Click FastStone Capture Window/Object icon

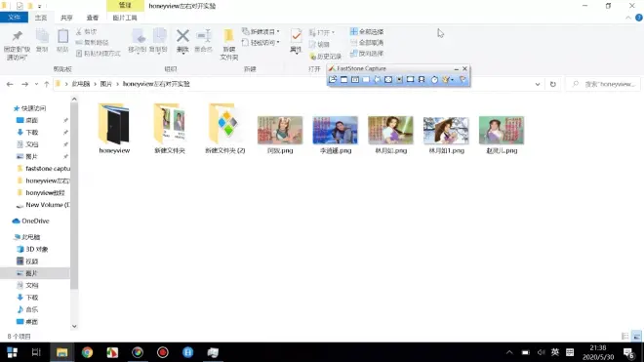(x=355, y=80)
